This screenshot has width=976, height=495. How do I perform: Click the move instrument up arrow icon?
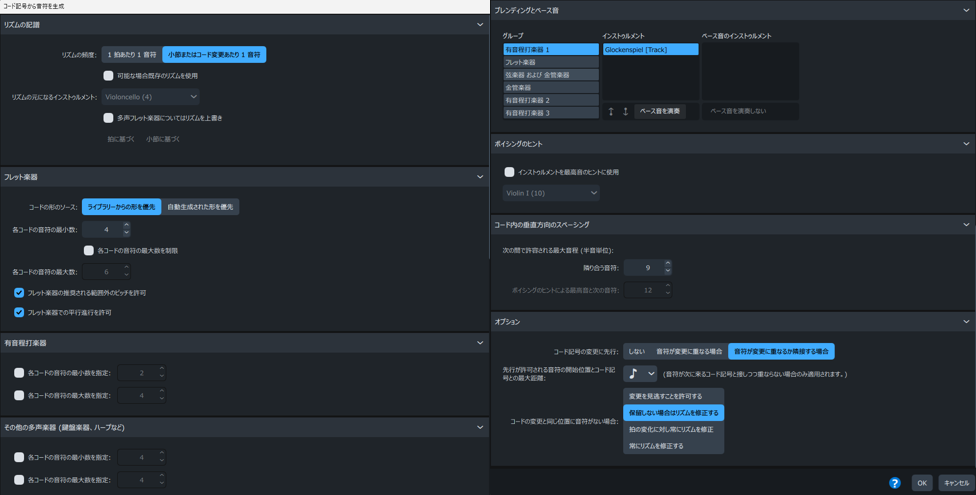pos(611,111)
